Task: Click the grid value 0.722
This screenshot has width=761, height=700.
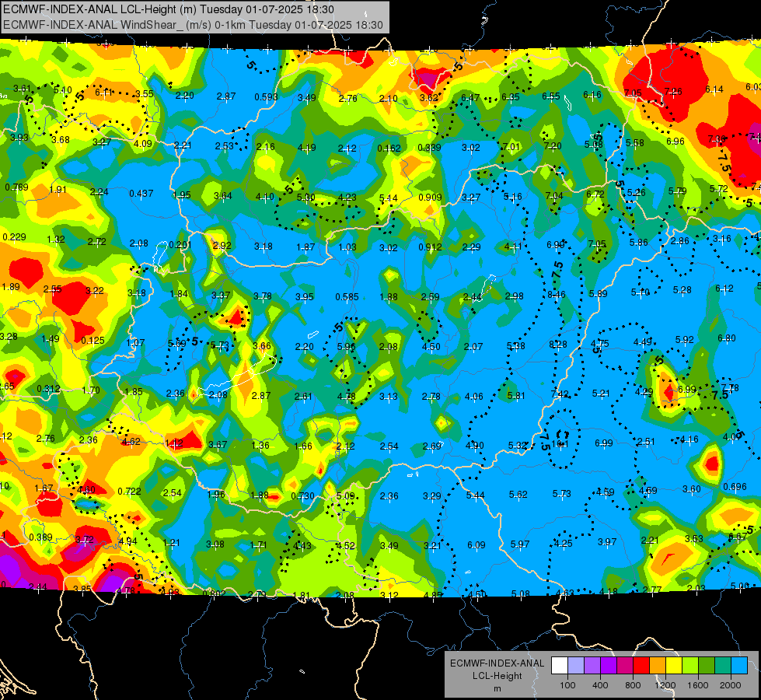Action: (x=130, y=491)
